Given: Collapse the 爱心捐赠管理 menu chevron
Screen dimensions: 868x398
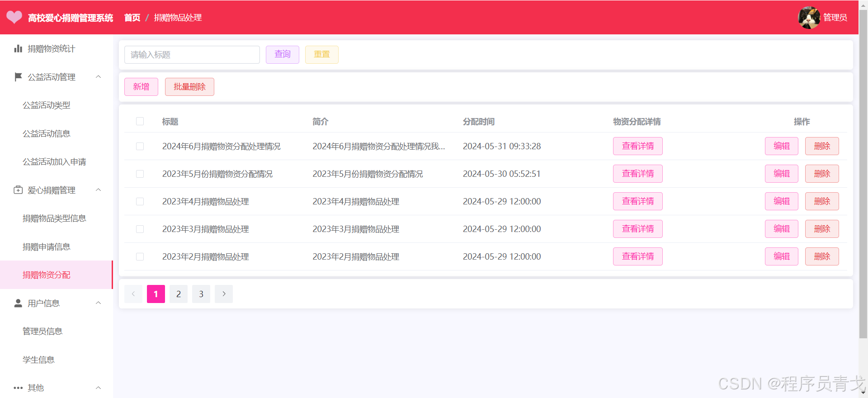Looking at the screenshot, I should tap(98, 190).
